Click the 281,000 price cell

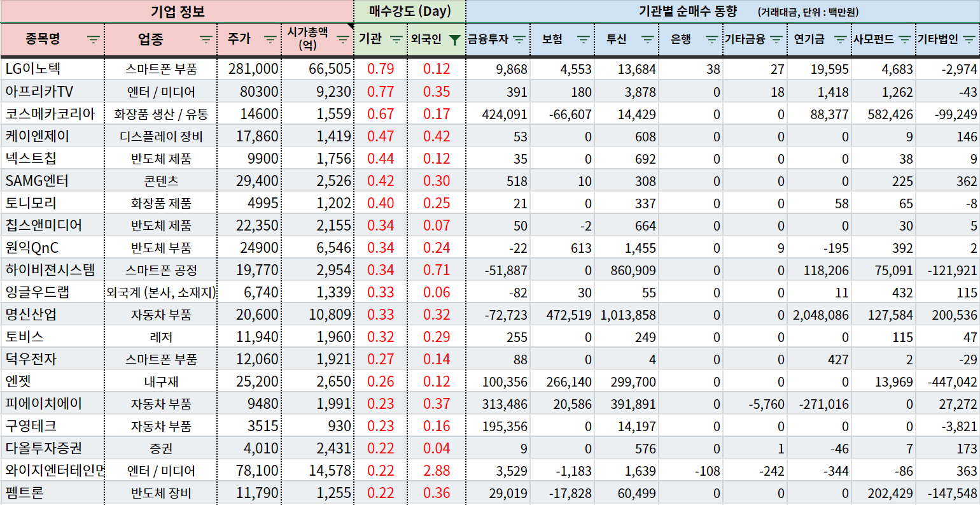[249, 69]
